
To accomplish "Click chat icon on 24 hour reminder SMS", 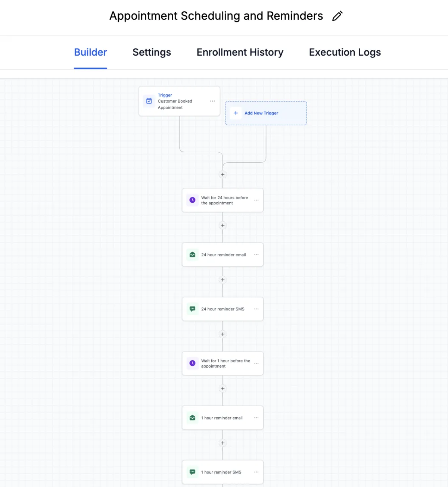I will (x=192, y=309).
